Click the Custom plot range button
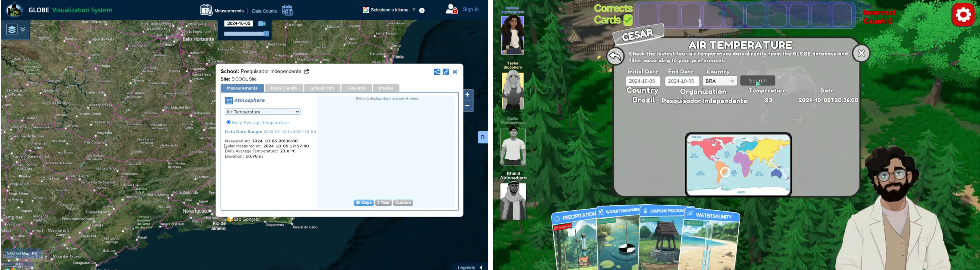This screenshot has width=980, height=270. click(x=403, y=203)
